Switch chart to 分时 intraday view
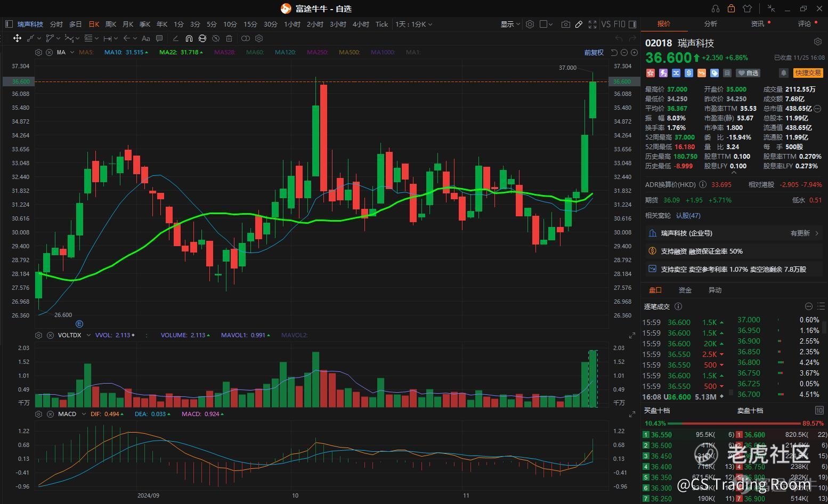The image size is (828, 504). point(56,24)
